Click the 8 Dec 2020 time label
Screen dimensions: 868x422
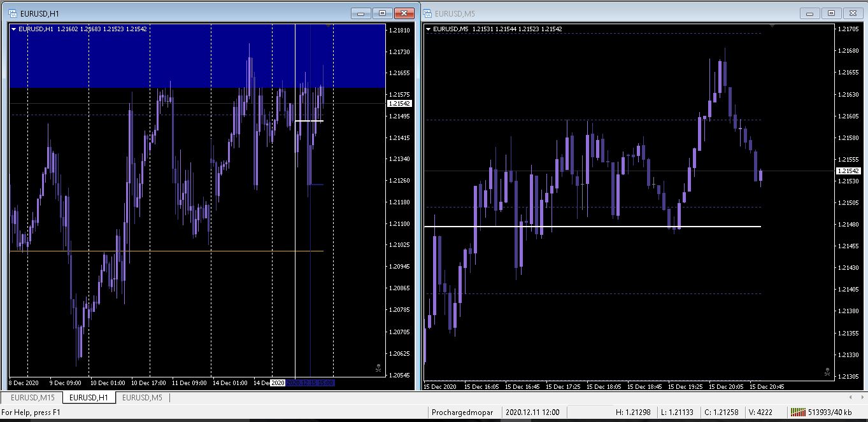(x=24, y=383)
